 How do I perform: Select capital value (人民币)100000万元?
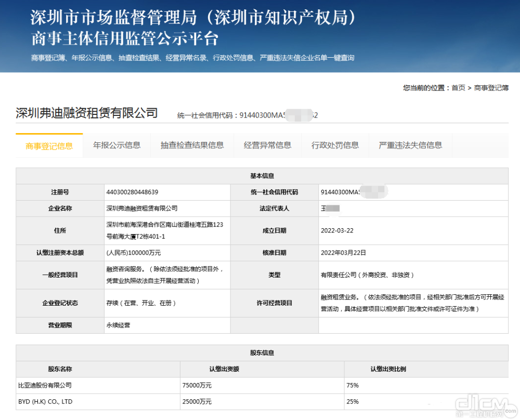coord(133,253)
